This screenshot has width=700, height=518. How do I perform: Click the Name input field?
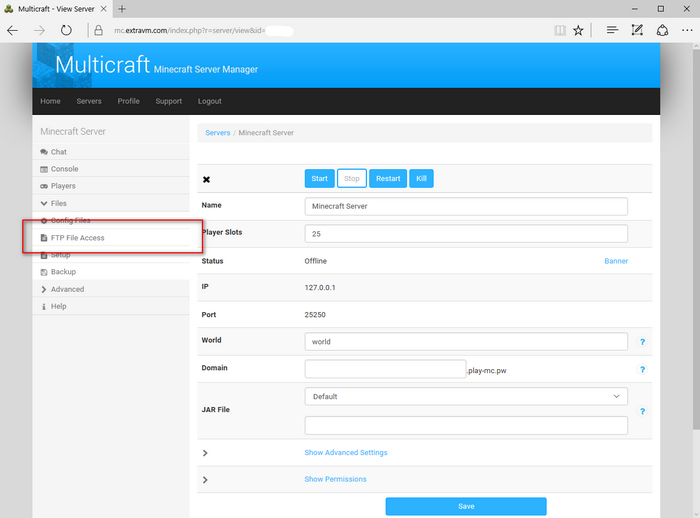466,206
